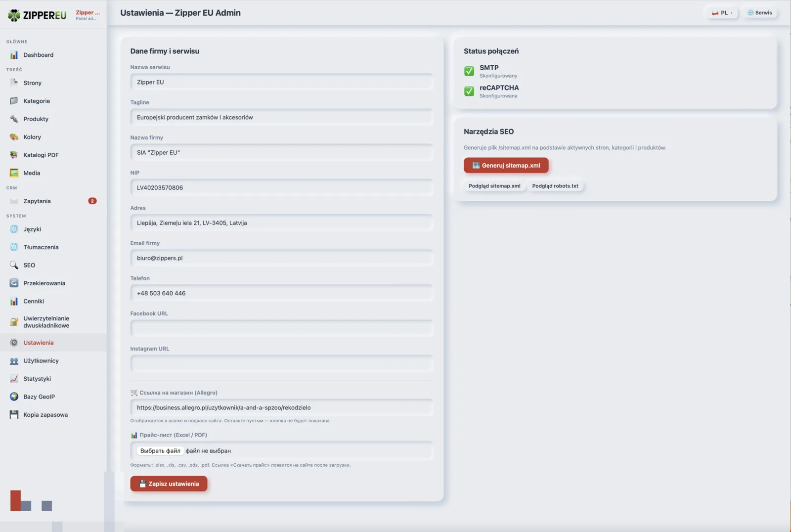
Task: Click the Produkty wrench icon
Action: (14, 119)
